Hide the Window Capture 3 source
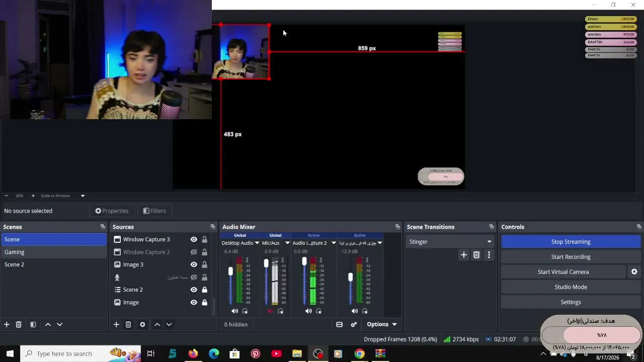The height and width of the screenshot is (362, 644). [x=194, y=239]
